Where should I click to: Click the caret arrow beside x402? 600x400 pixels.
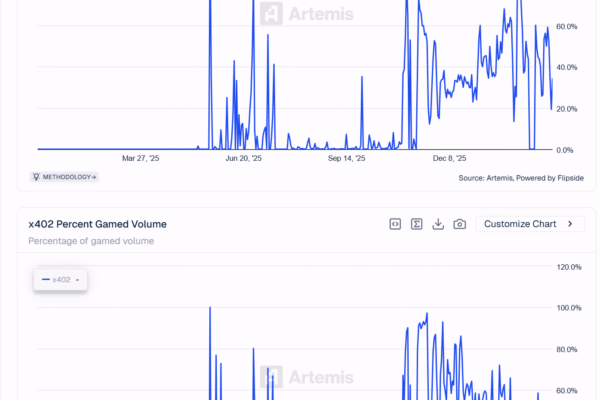tap(78, 280)
